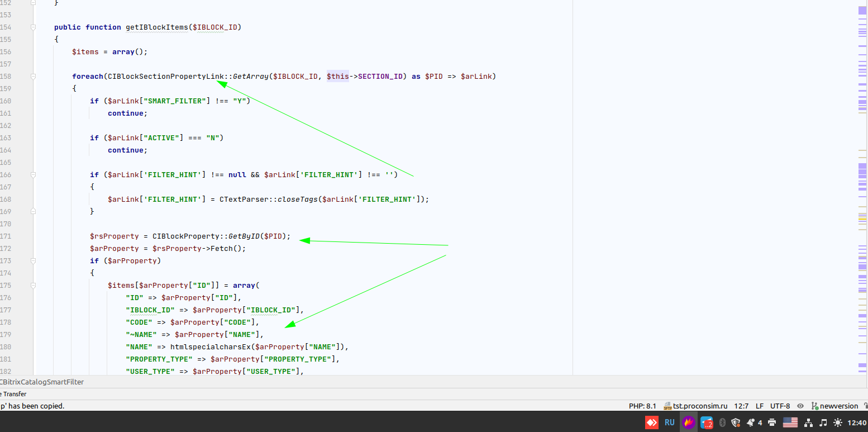The image size is (868, 432).
Task: Collapse the if ($arProperty) fold on line 173
Action: tap(34, 260)
